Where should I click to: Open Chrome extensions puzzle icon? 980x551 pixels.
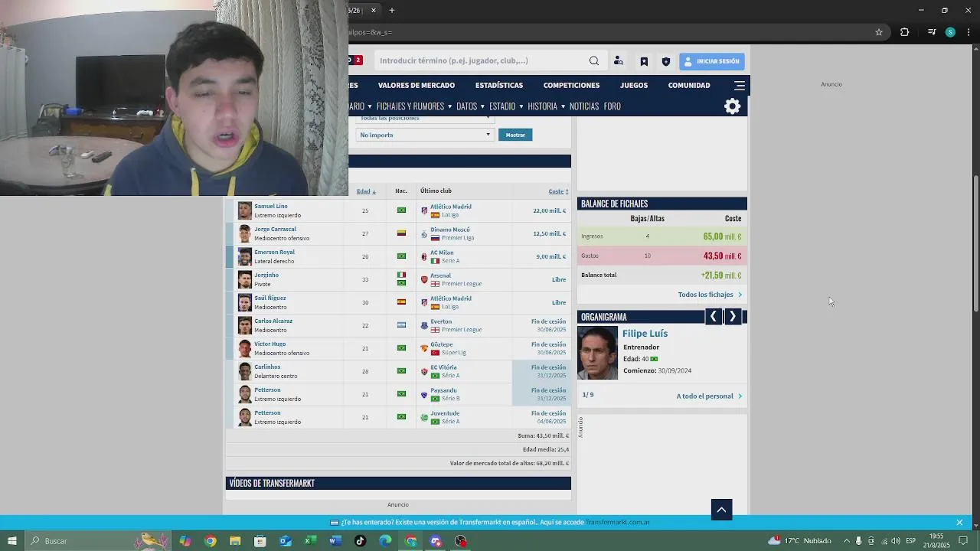click(x=905, y=32)
